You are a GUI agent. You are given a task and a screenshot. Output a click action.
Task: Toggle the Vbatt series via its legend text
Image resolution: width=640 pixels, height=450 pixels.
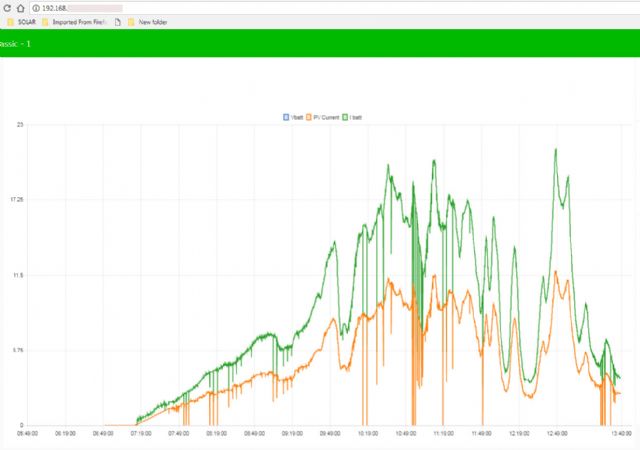[297, 117]
